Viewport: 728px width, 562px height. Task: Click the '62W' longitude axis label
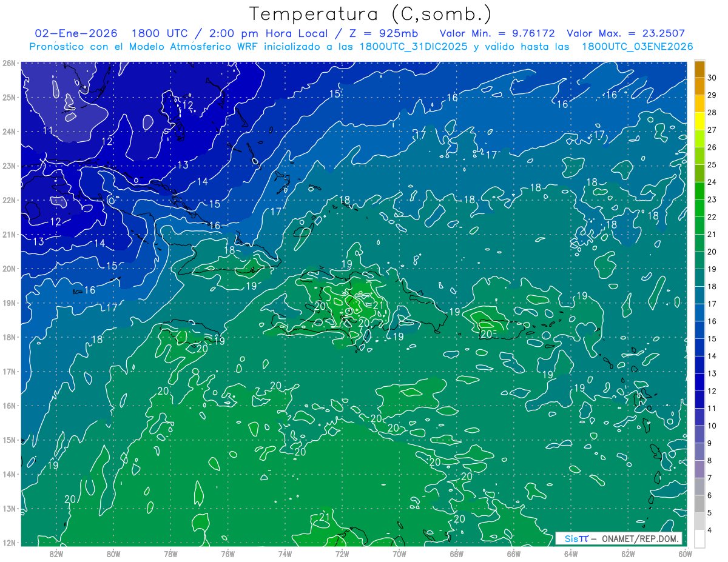pyautogui.click(x=627, y=553)
